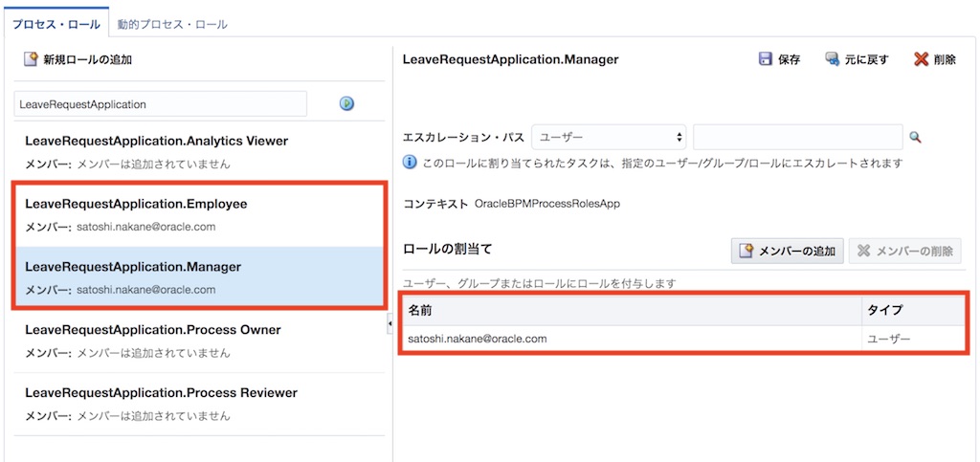This screenshot has height=462, width=980.
Task: Select LeaveRequestApplication.Employee role
Action: point(136,204)
